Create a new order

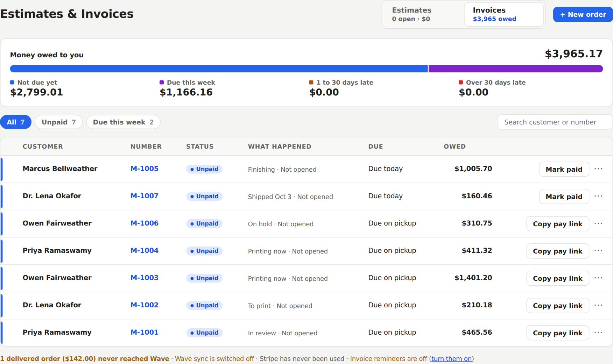[x=583, y=14]
